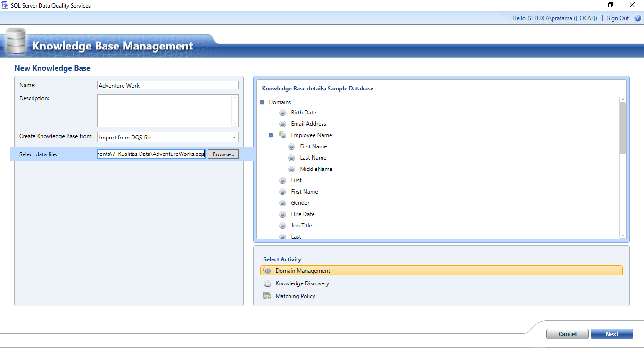Click the 'Hello, SEEUXIA\pratama ((LOCAL))' text

click(x=555, y=18)
